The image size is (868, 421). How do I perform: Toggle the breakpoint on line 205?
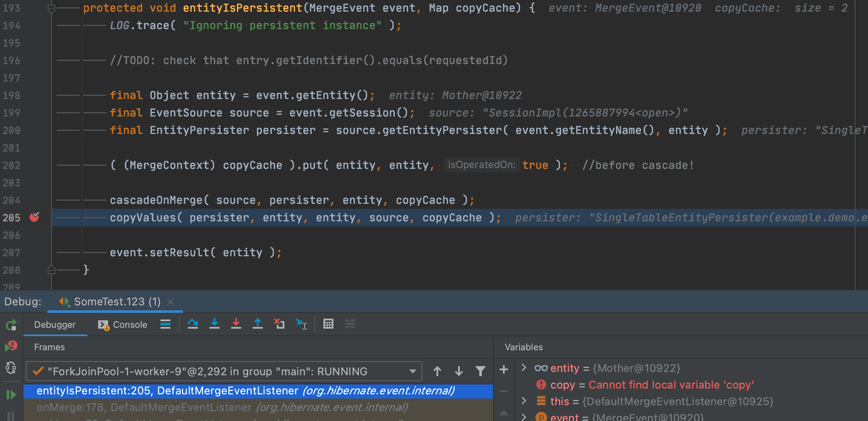(35, 217)
